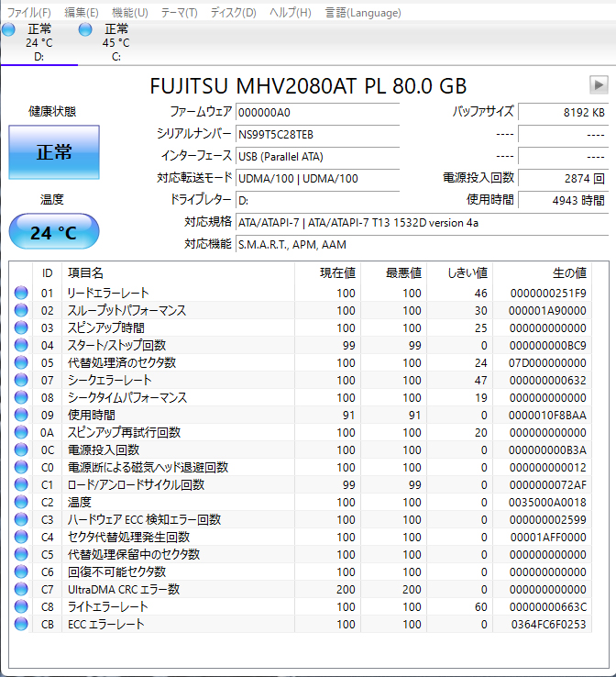The height and width of the screenshot is (677, 616).
Task: Click the status orb for 温度 row
Action: (21, 503)
